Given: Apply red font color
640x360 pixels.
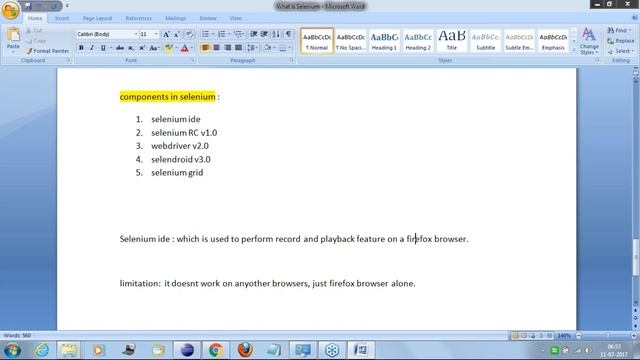Looking at the screenshot, I should pyautogui.click(x=184, y=48).
